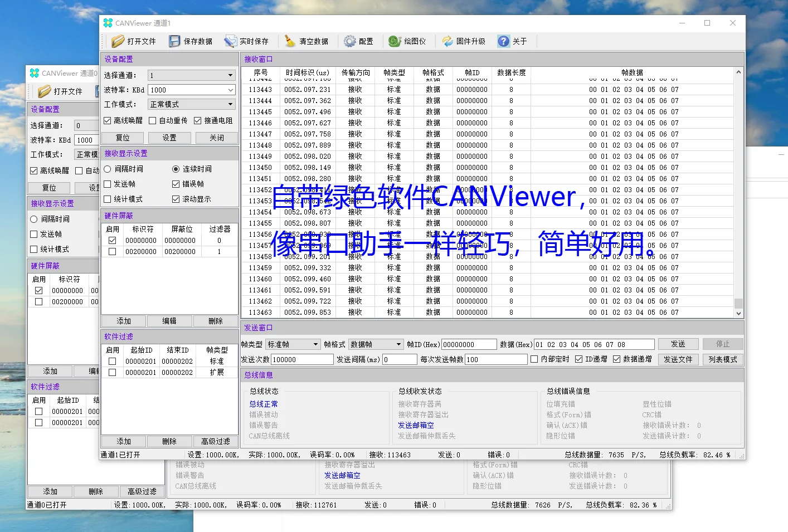Toggle 接通电阻 checkbox
788x532 pixels.
point(198,120)
